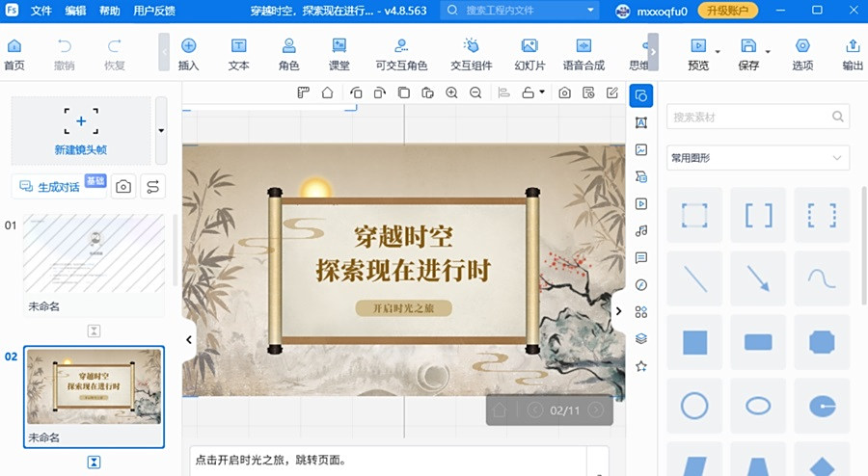Open the 常用图形 shape category dropdown
The width and height of the screenshot is (868, 476).
click(x=758, y=158)
